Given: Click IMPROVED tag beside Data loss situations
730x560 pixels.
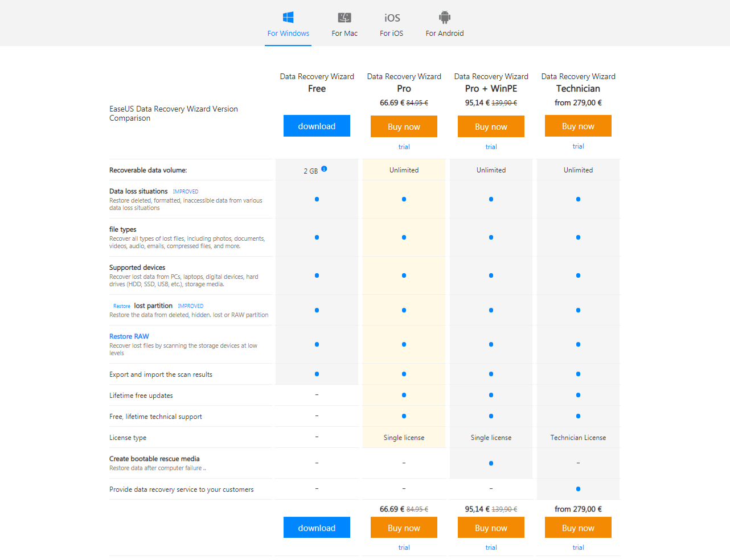Looking at the screenshot, I should 186,192.
